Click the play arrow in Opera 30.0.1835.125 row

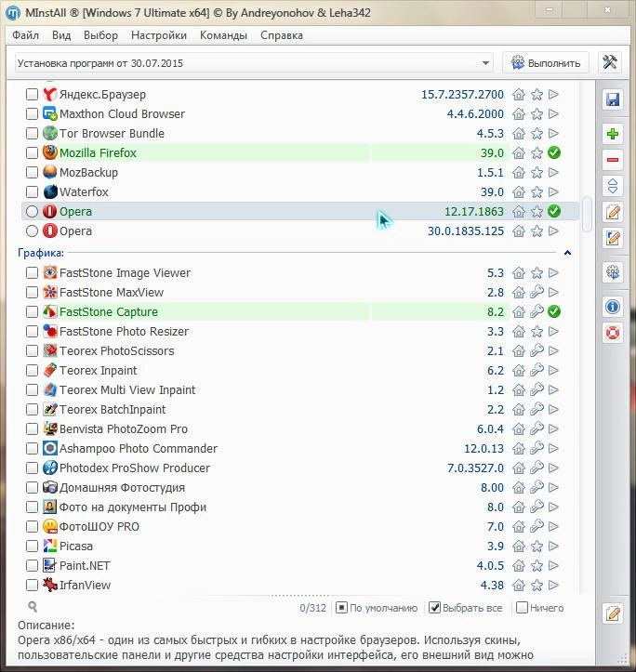click(553, 231)
